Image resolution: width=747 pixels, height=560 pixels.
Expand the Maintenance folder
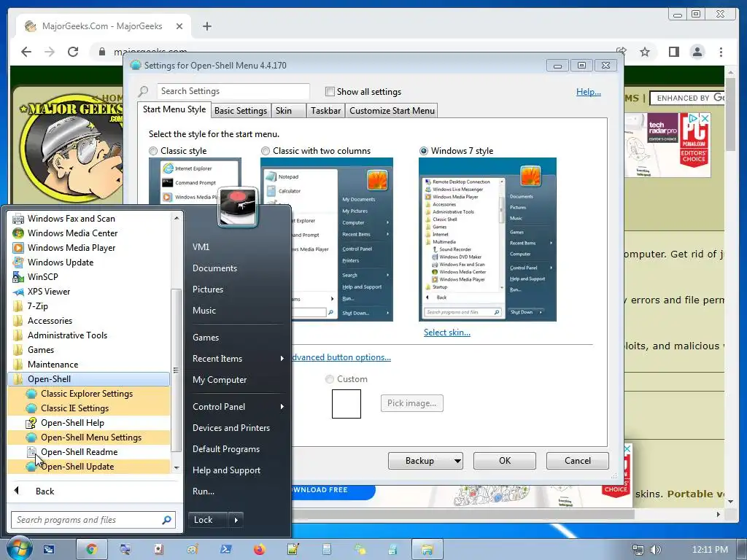coord(88,365)
